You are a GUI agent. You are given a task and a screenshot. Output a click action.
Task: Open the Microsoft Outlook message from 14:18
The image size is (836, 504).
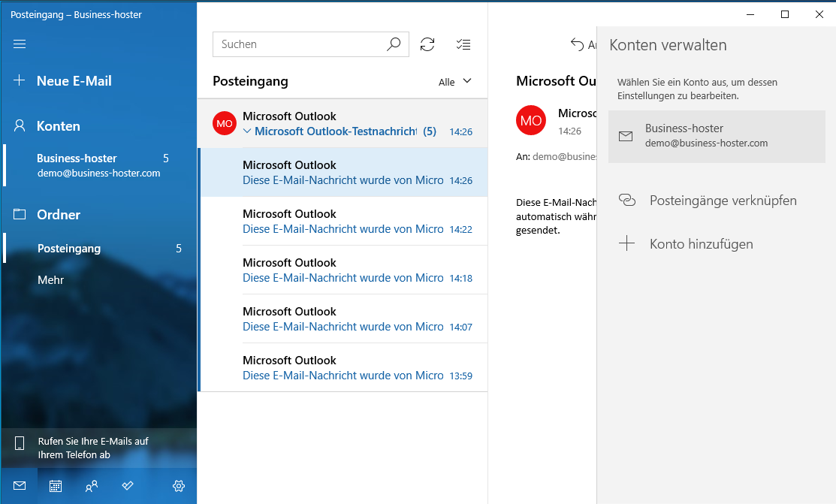pos(343,270)
